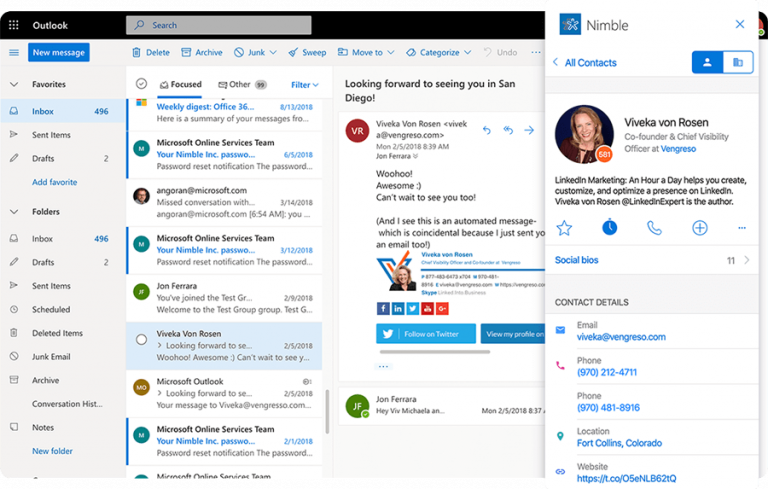Expand the Viveka Von Rosen conversation thread

pyautogui.click(x=160, y=345)
